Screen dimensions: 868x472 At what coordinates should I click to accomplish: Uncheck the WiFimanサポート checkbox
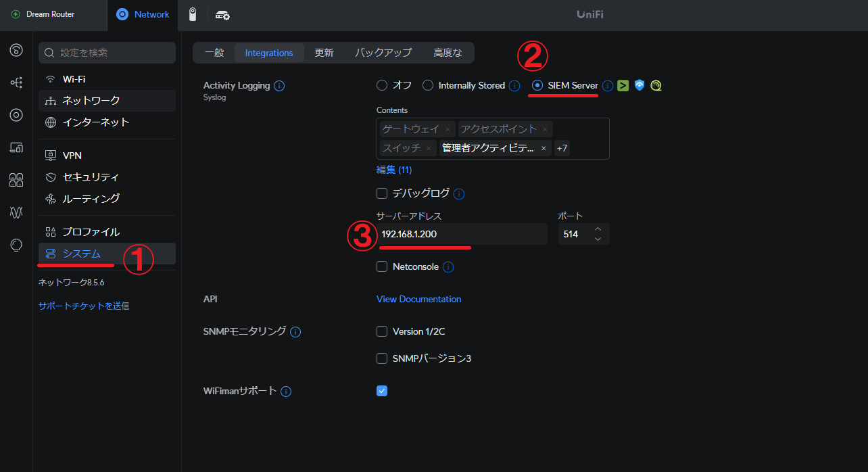[x=382, y=391]
